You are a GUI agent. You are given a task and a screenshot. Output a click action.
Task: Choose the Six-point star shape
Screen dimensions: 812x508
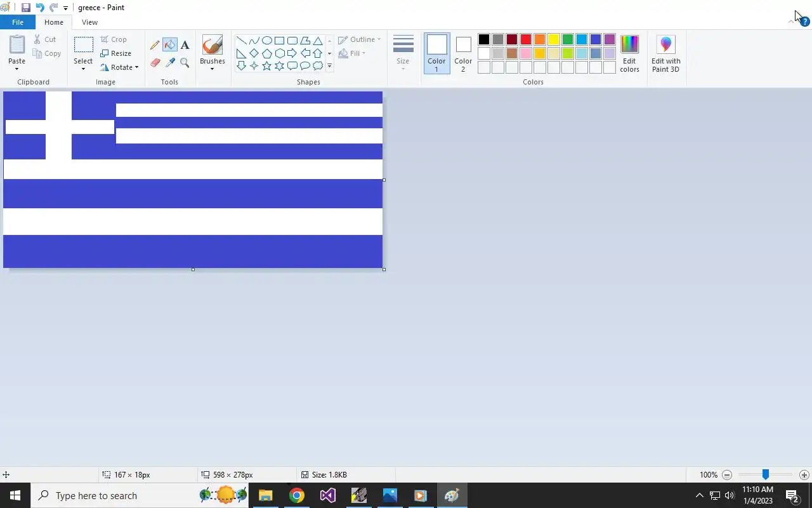click(x=279, y=66)
